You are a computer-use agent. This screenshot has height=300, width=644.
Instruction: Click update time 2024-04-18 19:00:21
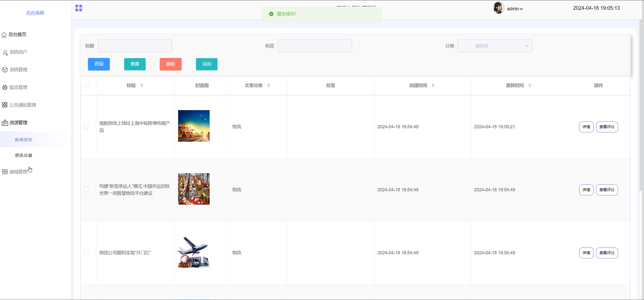(x=494, y=127)
